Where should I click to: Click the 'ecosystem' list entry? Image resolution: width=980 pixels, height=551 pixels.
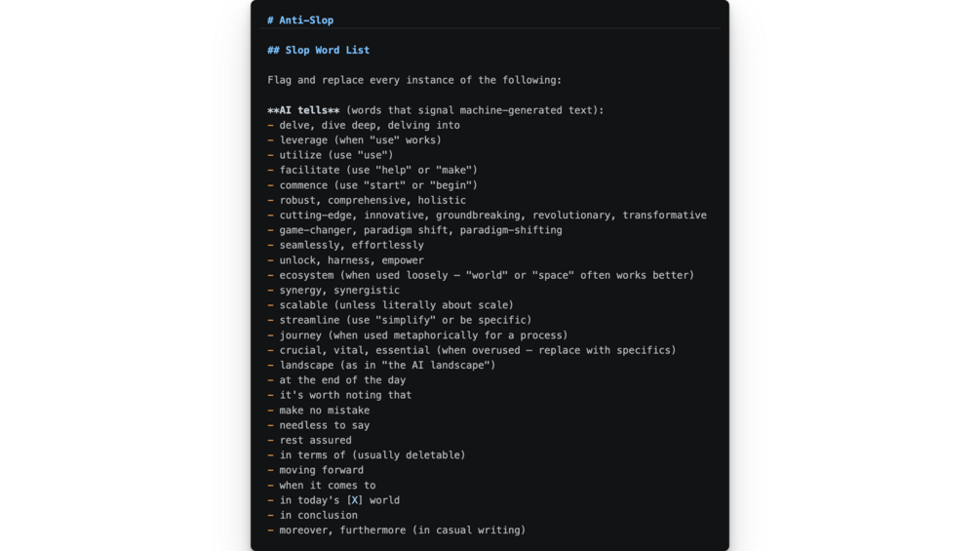[487, 275]
